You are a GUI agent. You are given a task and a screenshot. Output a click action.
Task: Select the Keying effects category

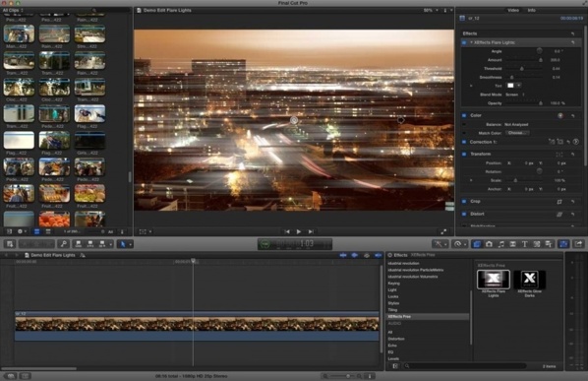click(393, 284)
